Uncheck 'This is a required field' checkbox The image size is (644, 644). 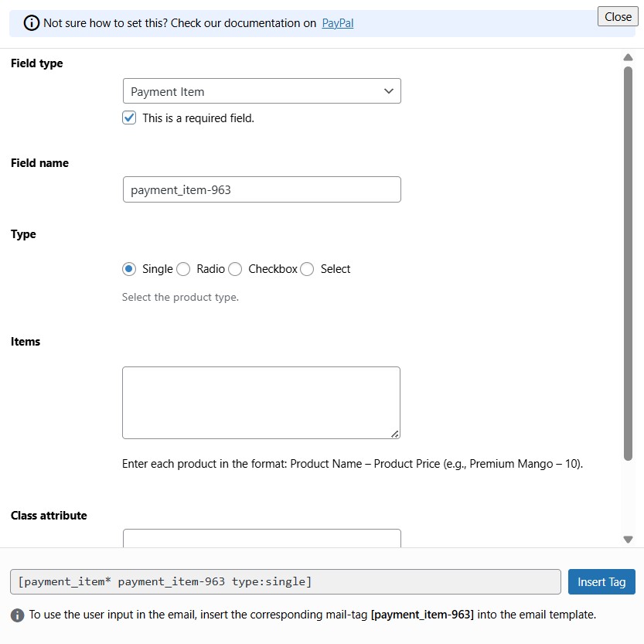pos(129,118)
